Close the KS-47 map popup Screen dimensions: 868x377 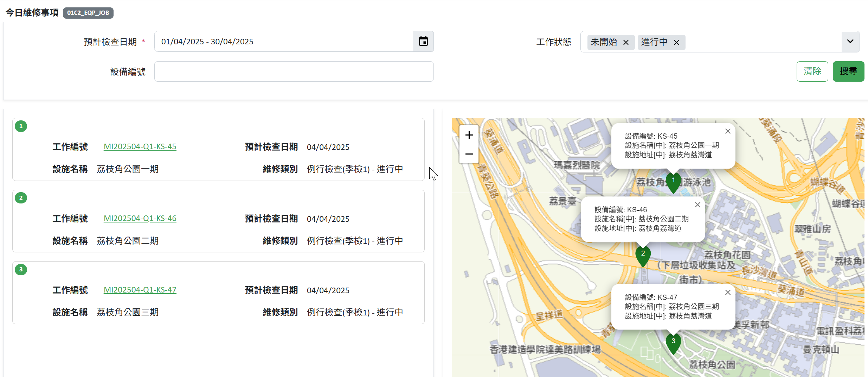coord(728,293)
